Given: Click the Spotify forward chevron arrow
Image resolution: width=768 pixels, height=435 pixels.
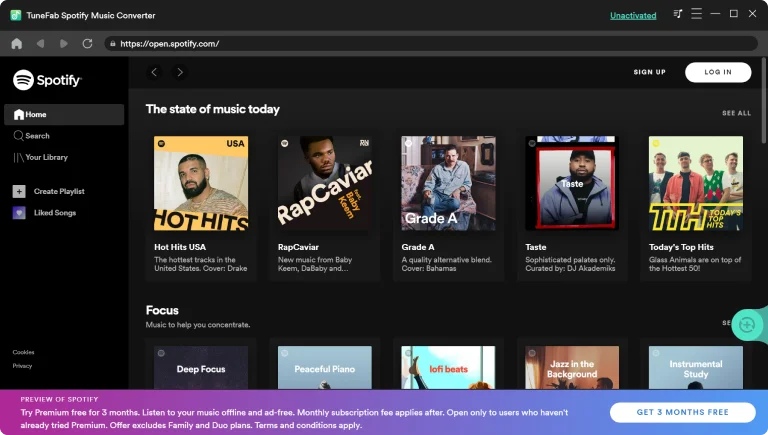Looking at the screenshot, I should [x=180, y=72].
